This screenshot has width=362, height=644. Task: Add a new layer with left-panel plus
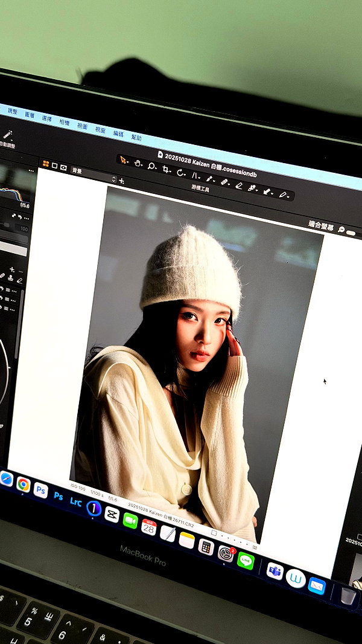click(12, 269)
